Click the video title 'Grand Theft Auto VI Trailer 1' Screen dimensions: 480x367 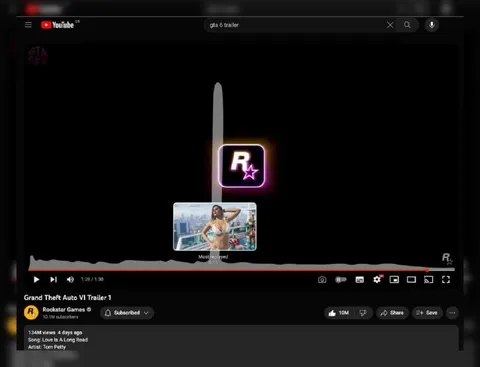[67, 297]
